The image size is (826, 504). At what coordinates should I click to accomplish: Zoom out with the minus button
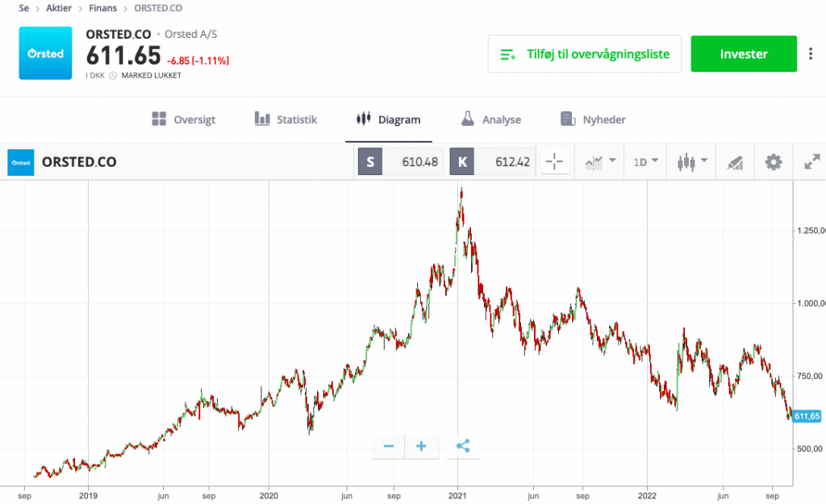pyautogui.click(x=389, y=446)
